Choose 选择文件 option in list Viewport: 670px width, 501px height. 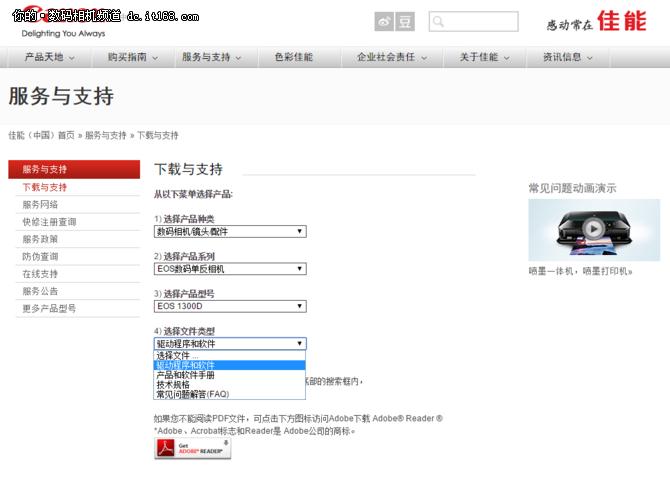pos(229,356)
